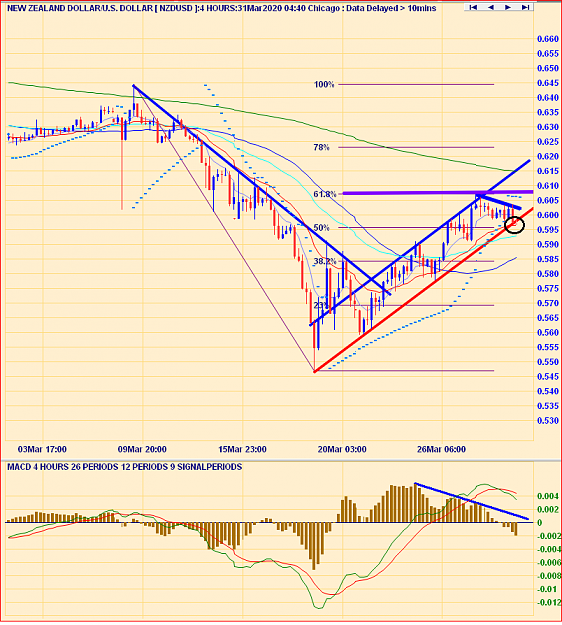
Task: Click the 0.530 price axis value
Action: [x=548, y=421]
